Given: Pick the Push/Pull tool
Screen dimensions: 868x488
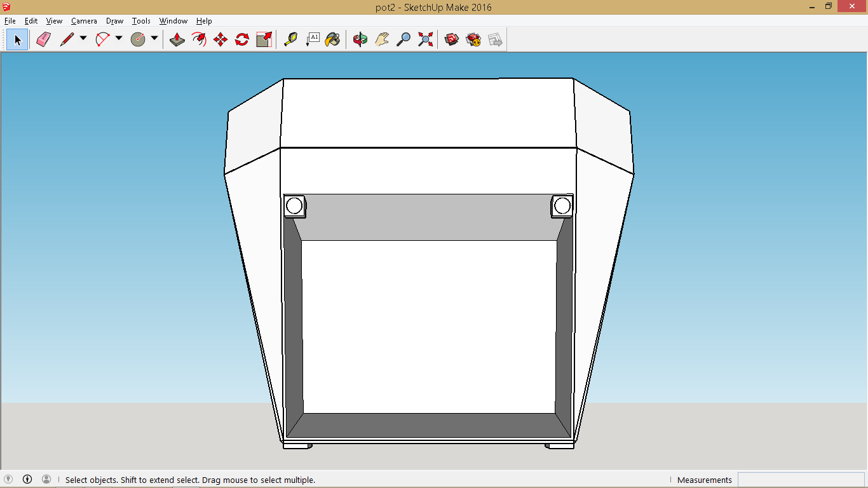Looking at the screenshot, I should 177,39.
